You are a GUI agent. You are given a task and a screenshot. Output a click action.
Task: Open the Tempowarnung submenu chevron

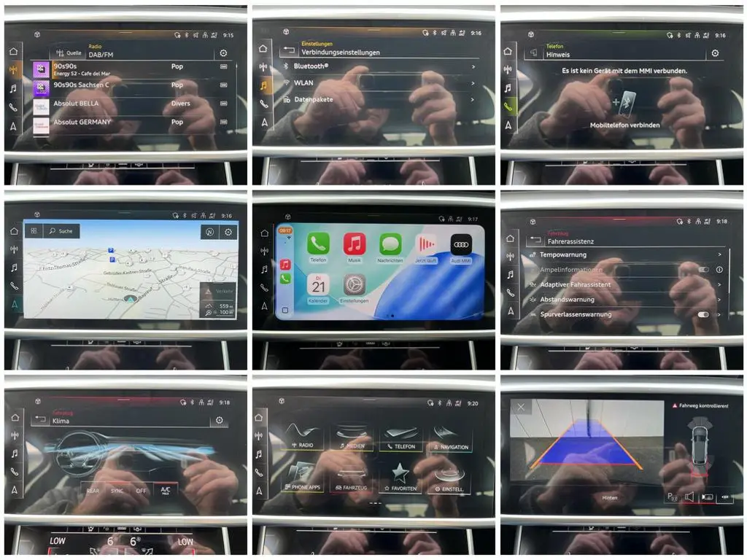pos(719,254)
